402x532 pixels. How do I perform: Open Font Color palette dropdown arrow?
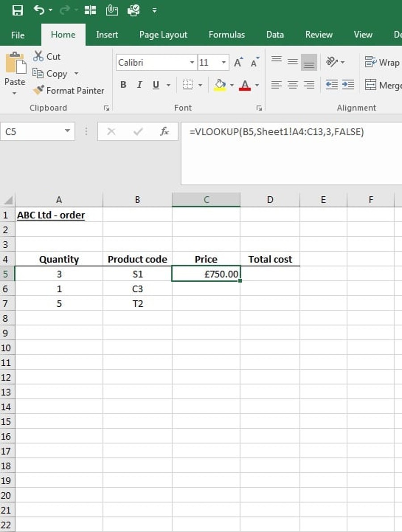(257, 85)
